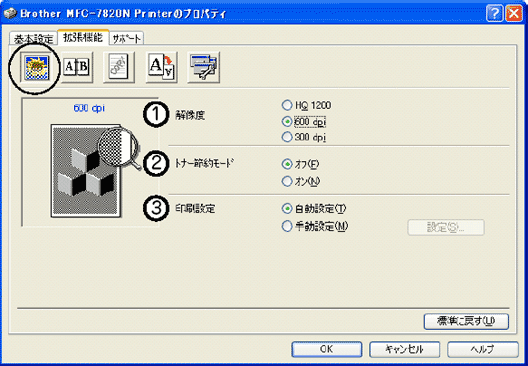Click the printer icon in title bar
528x366 pixels.
pyautogui.click(x=10, y=14)
